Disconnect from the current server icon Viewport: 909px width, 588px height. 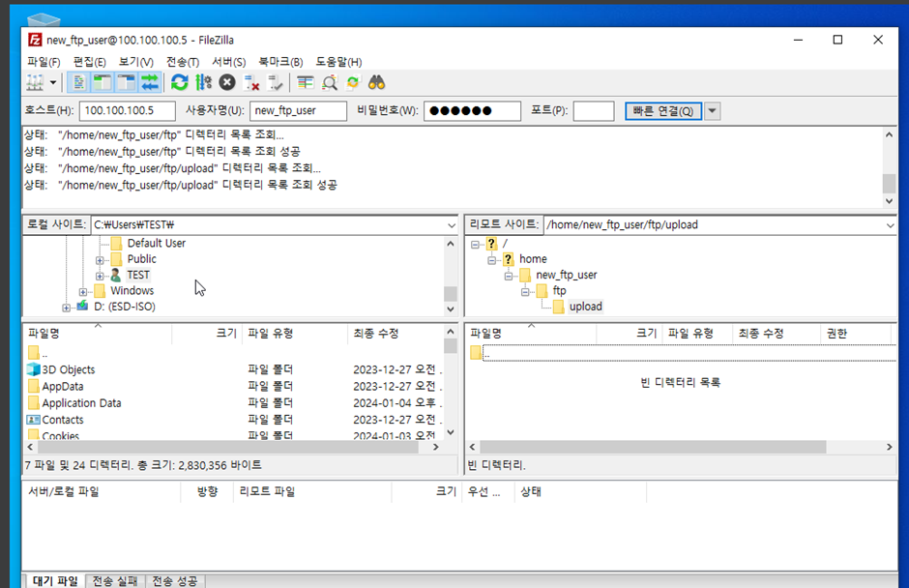pyautogui.click(x=251, y=83)
